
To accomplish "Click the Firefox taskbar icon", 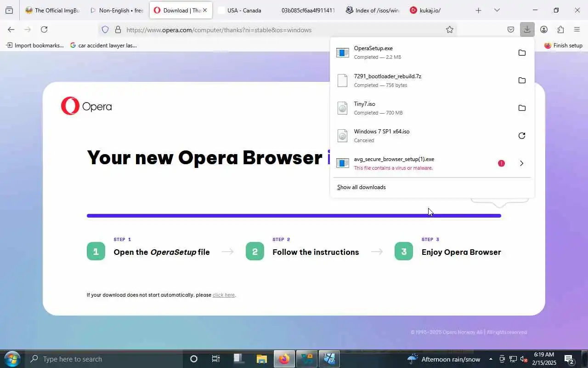I will coord(284,359).
